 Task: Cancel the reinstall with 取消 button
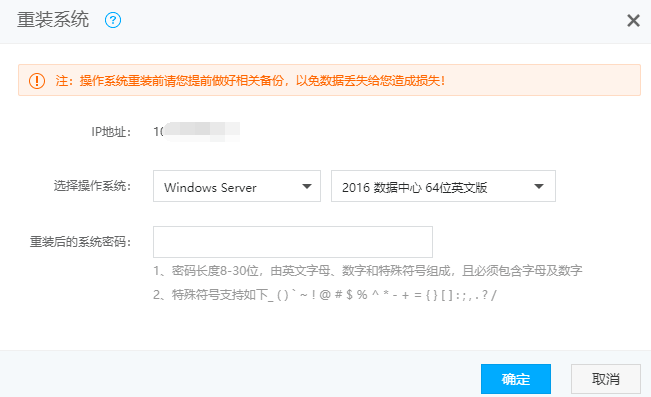[x=606, y=379]
